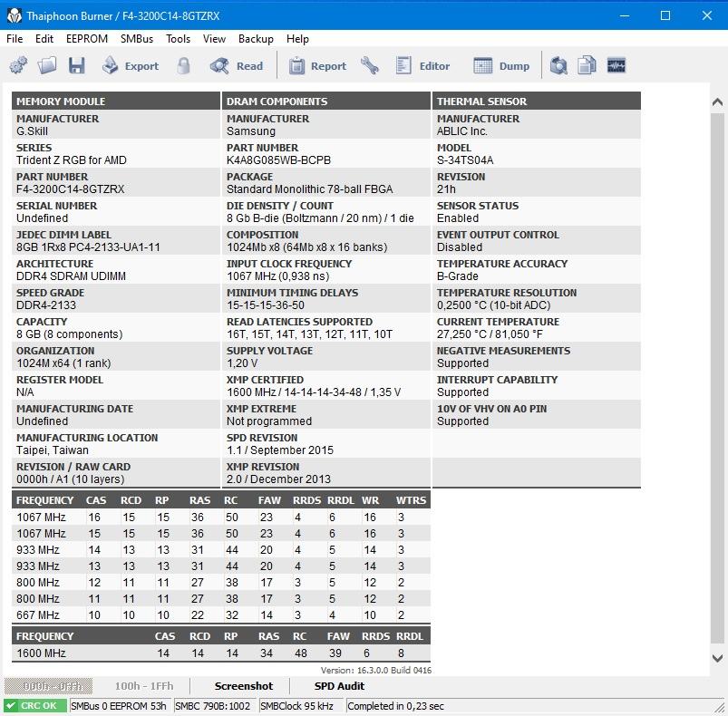Click the Export toolbar button
The width and height of the screenshot is (728, 716).
pyautogui.click(x=131, y=66)
